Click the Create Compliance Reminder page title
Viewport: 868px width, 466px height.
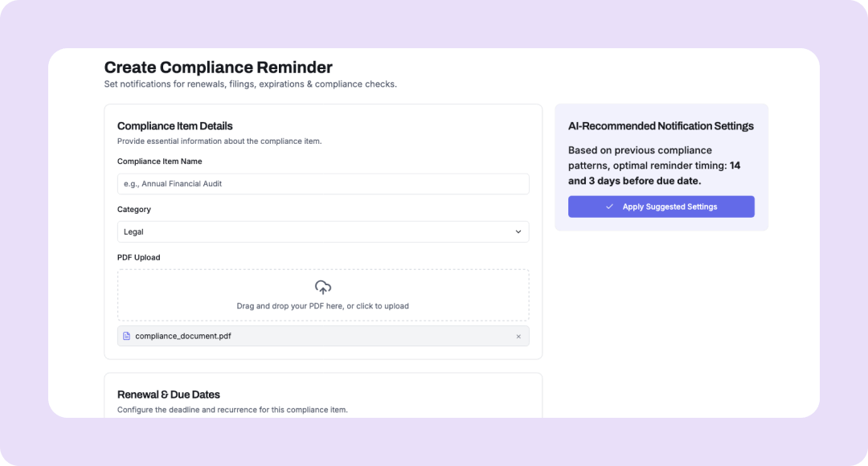click(x=218, y=67)
